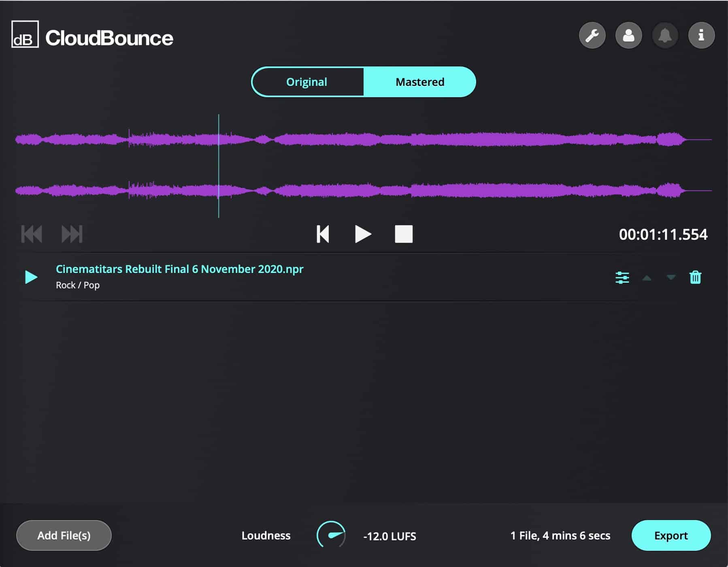Stop playback with the square button

click(404, 234)
